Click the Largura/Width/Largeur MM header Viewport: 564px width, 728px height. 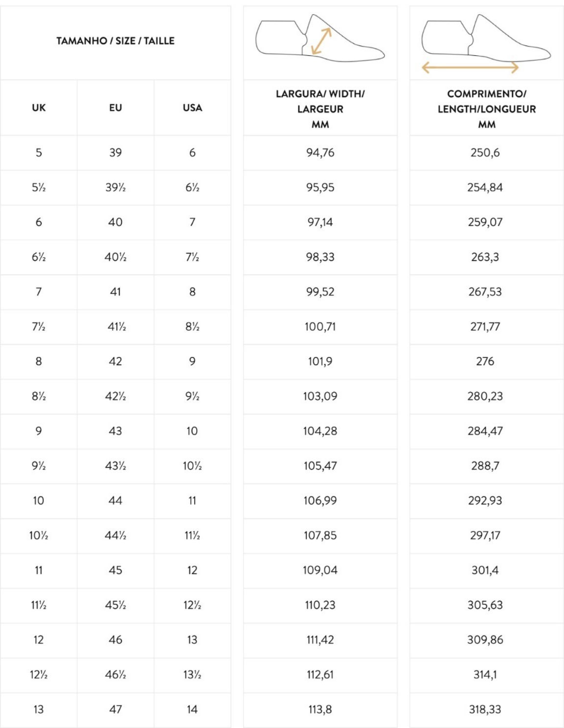pyautogui.click(x=320, y=109)
